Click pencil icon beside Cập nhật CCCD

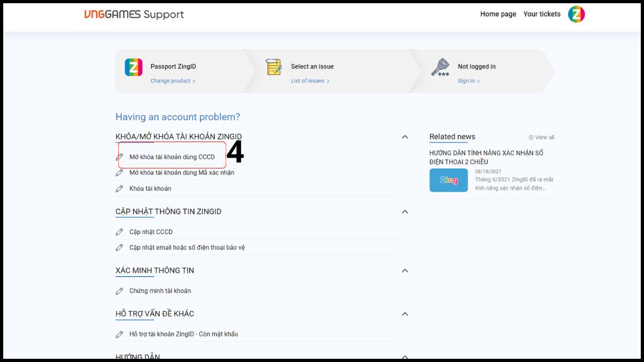tap(120, 232)
